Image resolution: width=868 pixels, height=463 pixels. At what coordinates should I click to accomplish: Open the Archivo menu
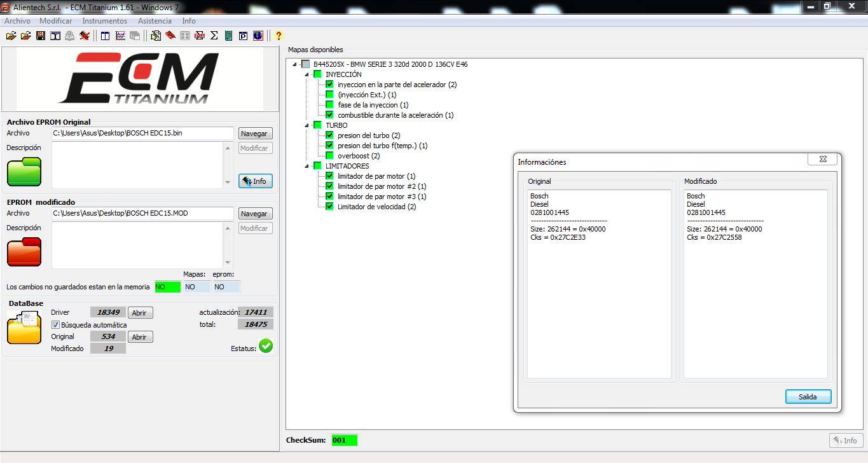(x=17, y=21)
